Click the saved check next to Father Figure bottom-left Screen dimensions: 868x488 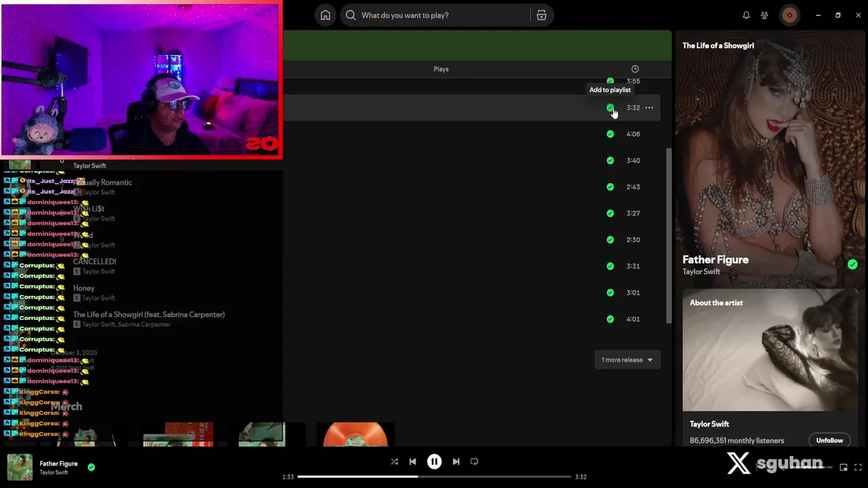tap(91, 467)
